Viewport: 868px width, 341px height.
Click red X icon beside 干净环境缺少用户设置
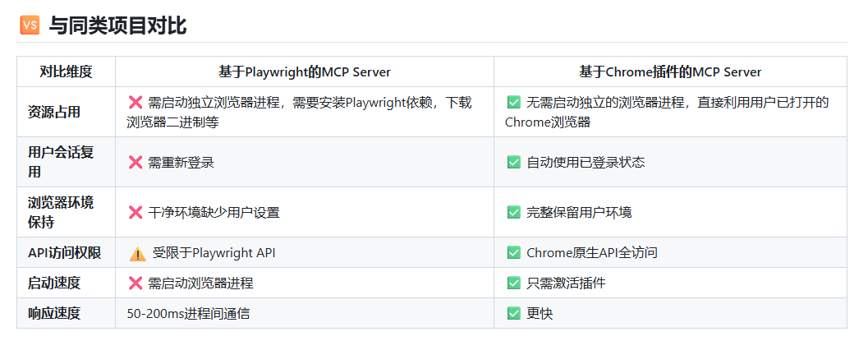(135, 212)
